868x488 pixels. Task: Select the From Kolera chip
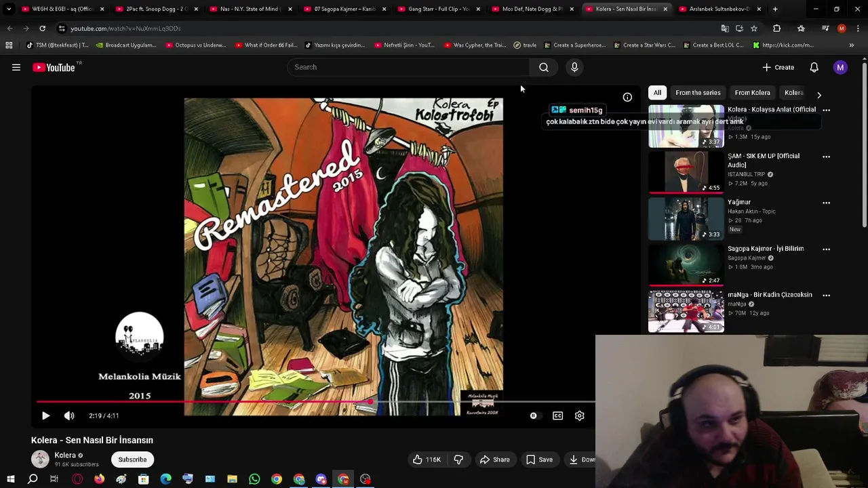point(752,93)
